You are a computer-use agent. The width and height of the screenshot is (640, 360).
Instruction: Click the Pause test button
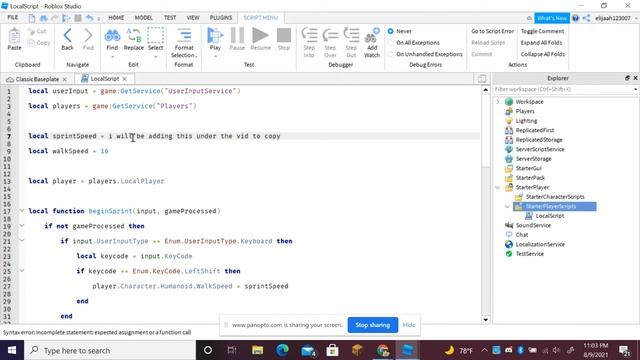click(237, 39)
